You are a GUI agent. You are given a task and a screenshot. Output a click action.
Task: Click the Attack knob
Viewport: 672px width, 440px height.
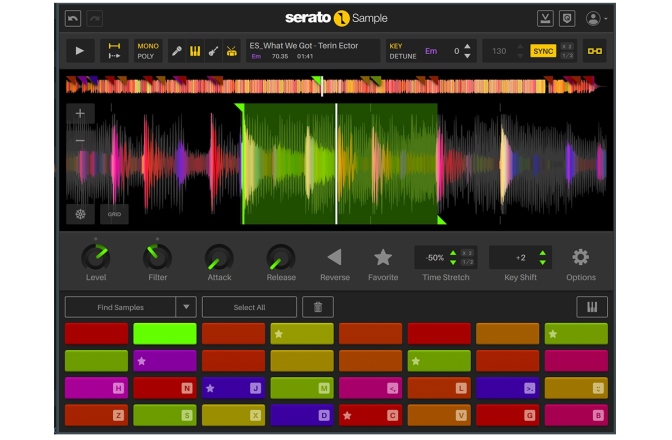tap(219, 257)
